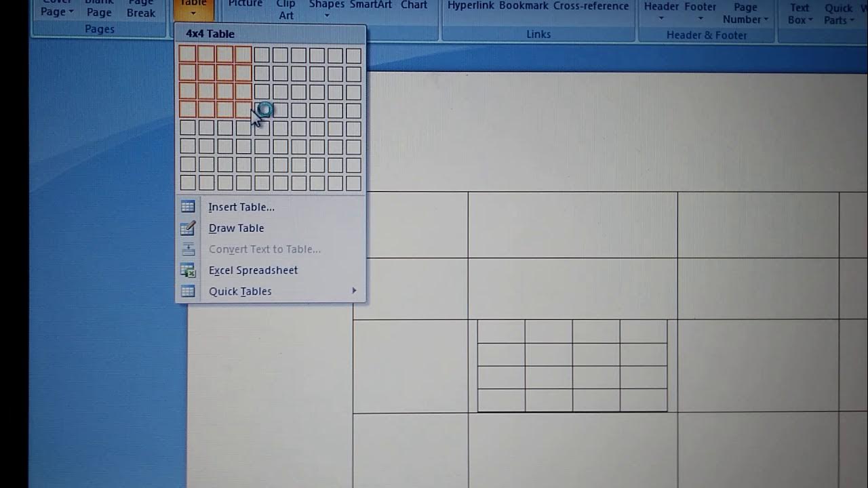868x488 pixels.
Task: Click the top-right cell of table grid
Action: [x=353, y=54]
